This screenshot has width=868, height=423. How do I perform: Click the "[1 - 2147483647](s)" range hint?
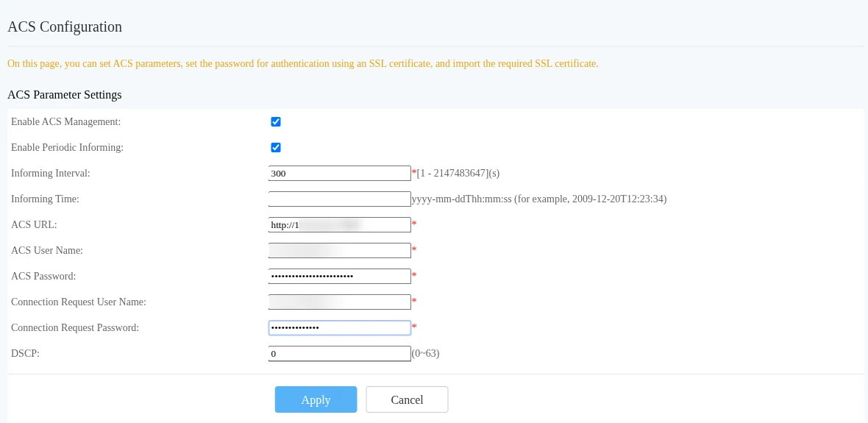(458, 174)
